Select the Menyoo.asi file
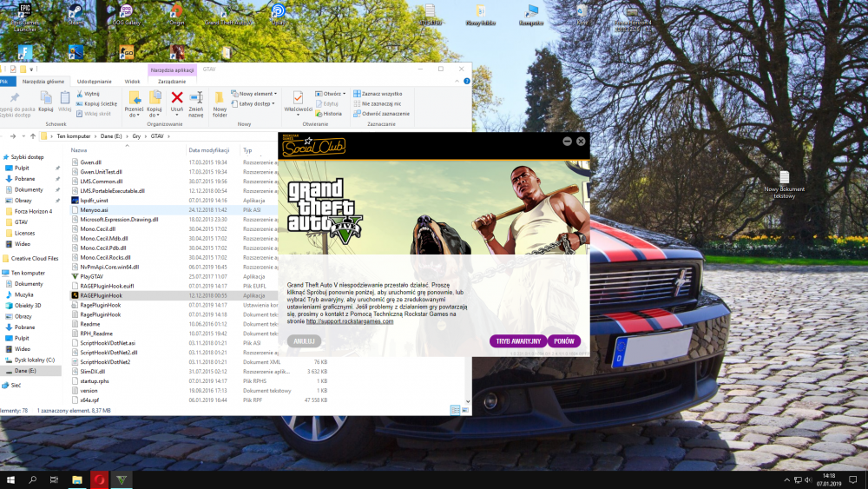 pyautogui.click(x=94, y=210)
